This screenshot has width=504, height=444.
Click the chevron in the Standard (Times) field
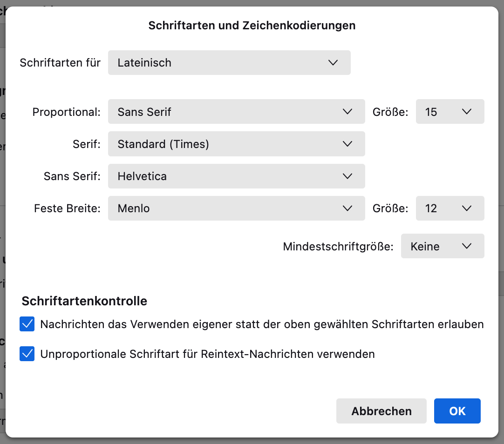point(347,144)
